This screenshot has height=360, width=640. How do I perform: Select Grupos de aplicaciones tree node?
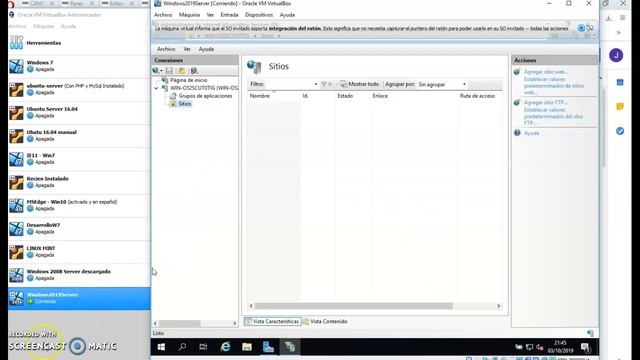(205, 96)
